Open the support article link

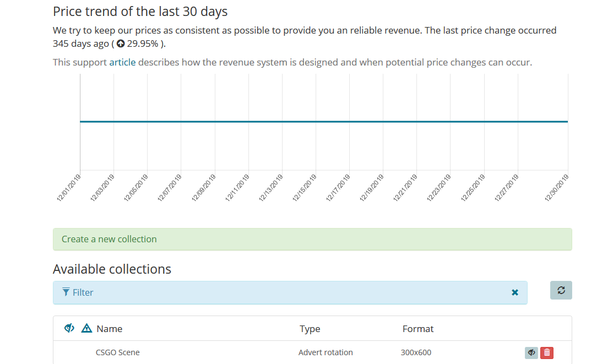tap(122, 62)
